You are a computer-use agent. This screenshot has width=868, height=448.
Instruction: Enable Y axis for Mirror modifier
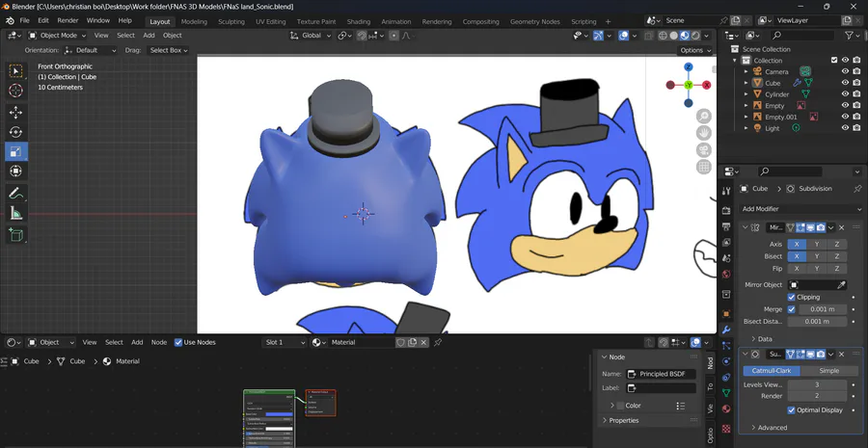click(x=817, y=244)
